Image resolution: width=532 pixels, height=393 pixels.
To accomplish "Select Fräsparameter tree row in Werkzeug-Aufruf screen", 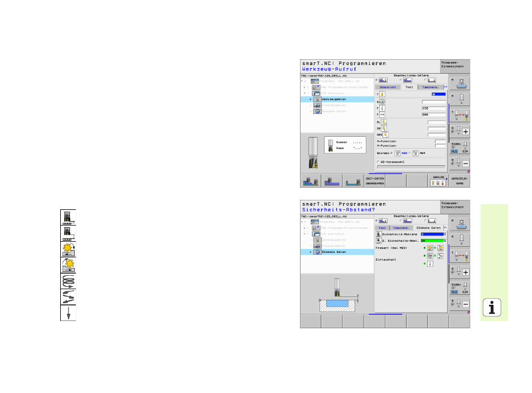I will (x=337, y=106).
